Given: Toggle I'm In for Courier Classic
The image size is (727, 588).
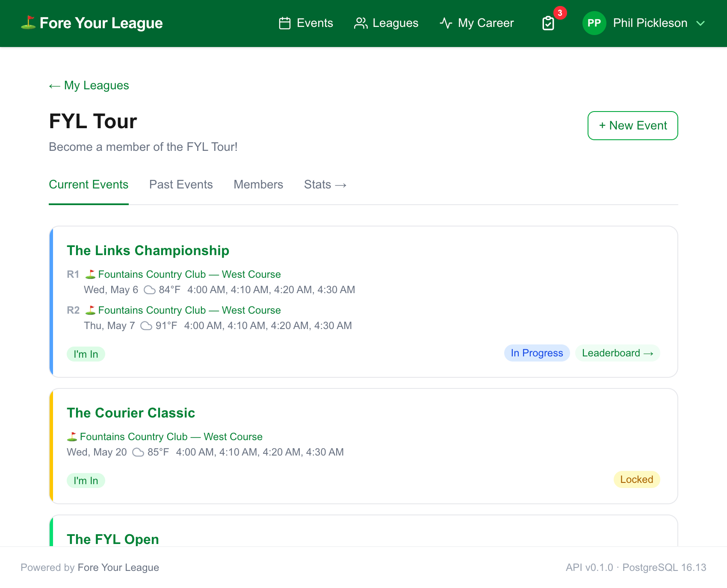Looking at the screenshot, I should pos(86,481).
